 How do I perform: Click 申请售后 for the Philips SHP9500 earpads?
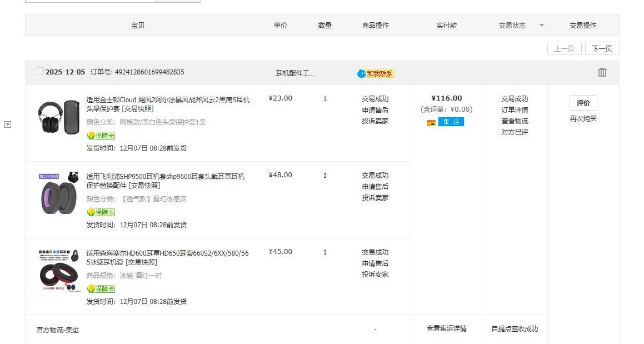click(375, 187)
